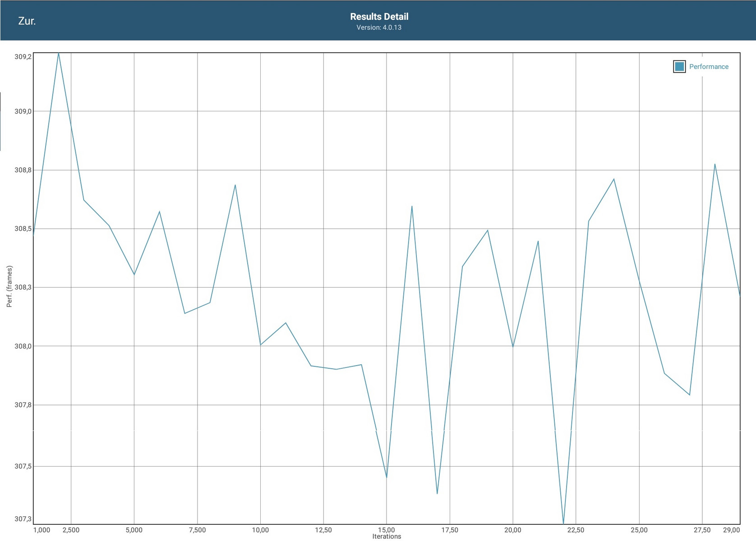Image resolution: width=756 pixels, height=541 pixels.
Task: Click the lowest data point at iteration 22
Action: pyautogui.click(x=563, y=523)
